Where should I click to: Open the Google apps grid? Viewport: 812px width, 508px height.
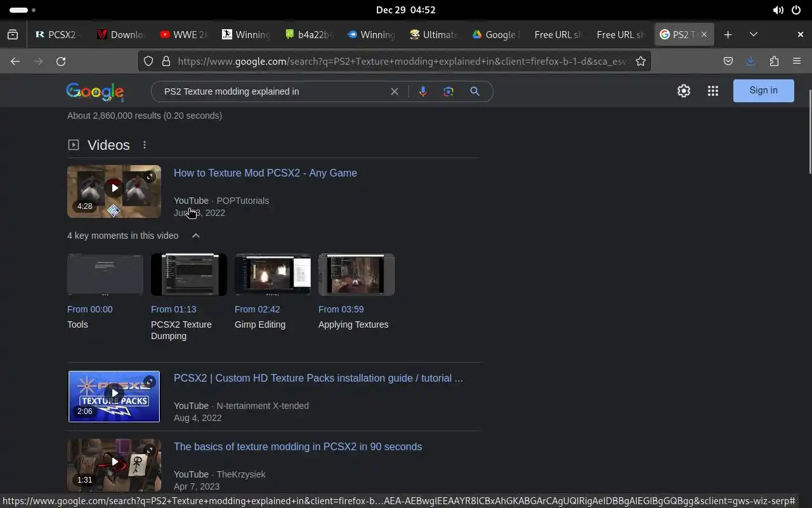713,91
